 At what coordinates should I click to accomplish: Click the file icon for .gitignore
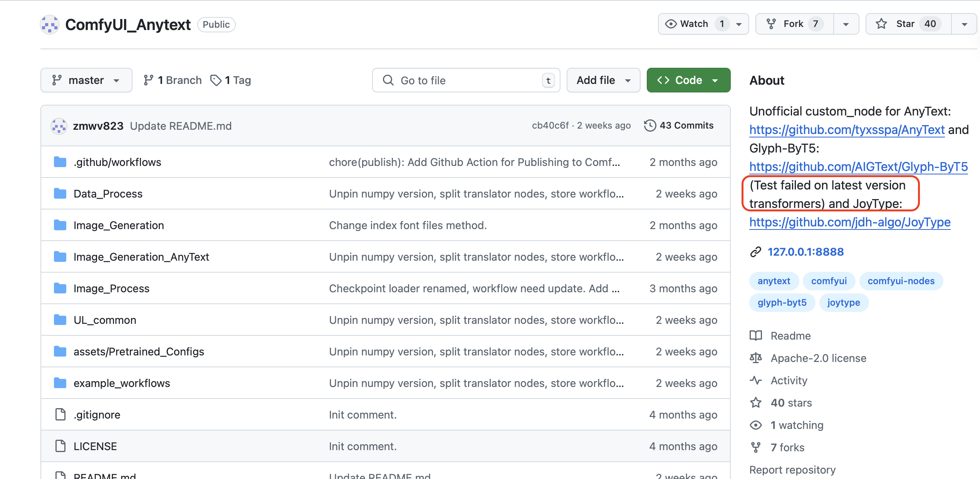pos(60,415)
